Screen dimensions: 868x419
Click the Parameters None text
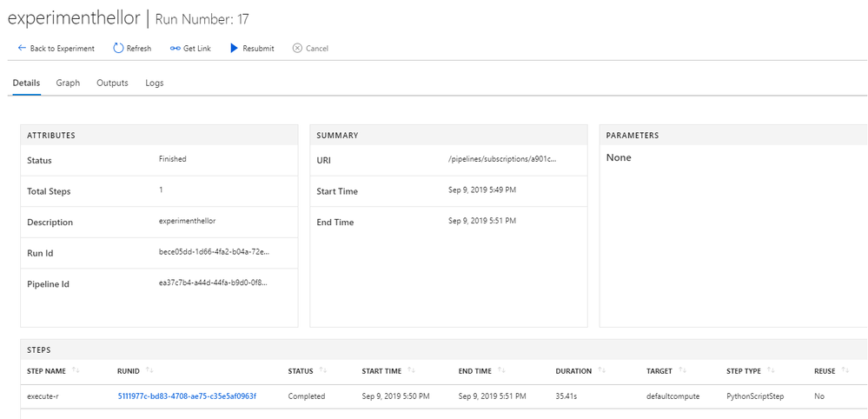pos(619,157)
